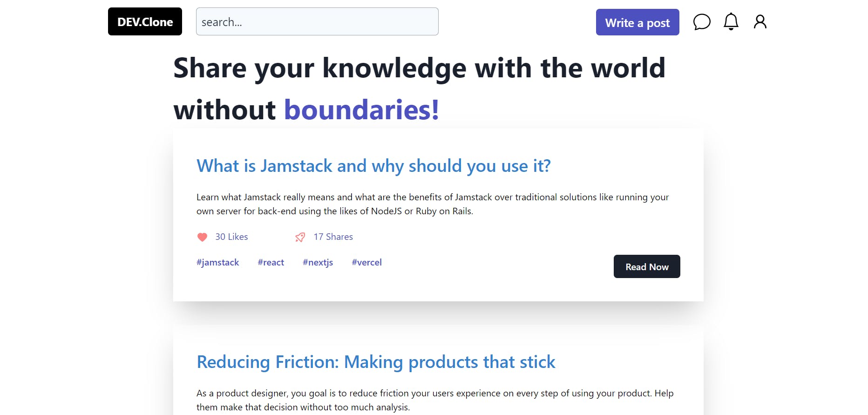
Task: Click the word boundaries! in headline
Action: 361,110
